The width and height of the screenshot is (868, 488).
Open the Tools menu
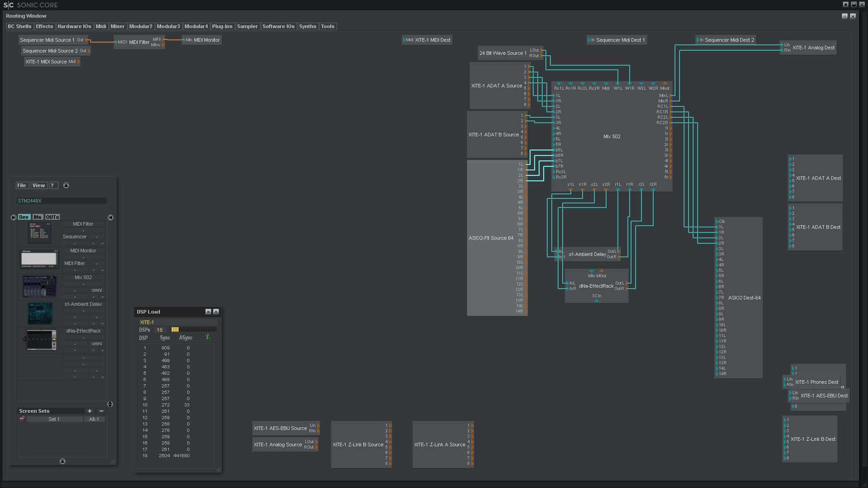328,26
